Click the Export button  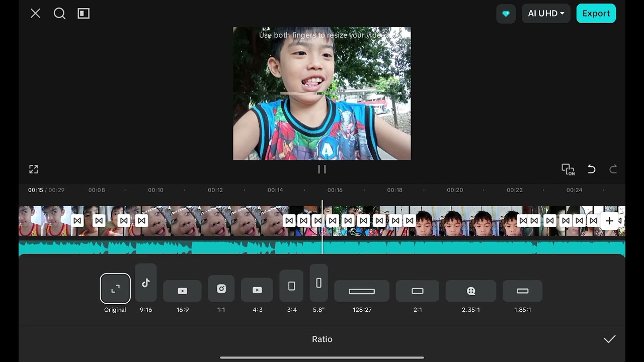coord(596,14)
